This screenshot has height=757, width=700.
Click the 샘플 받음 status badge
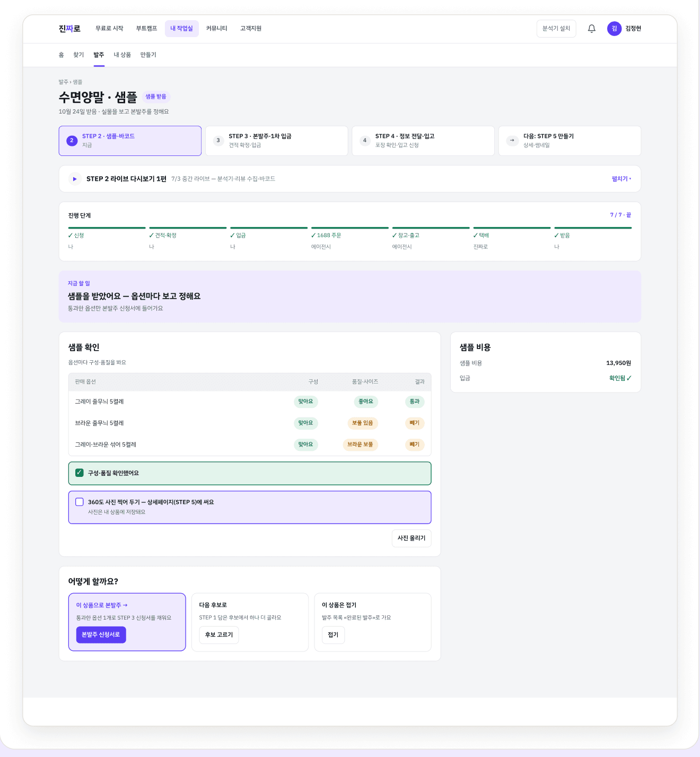tap(156, 97)
